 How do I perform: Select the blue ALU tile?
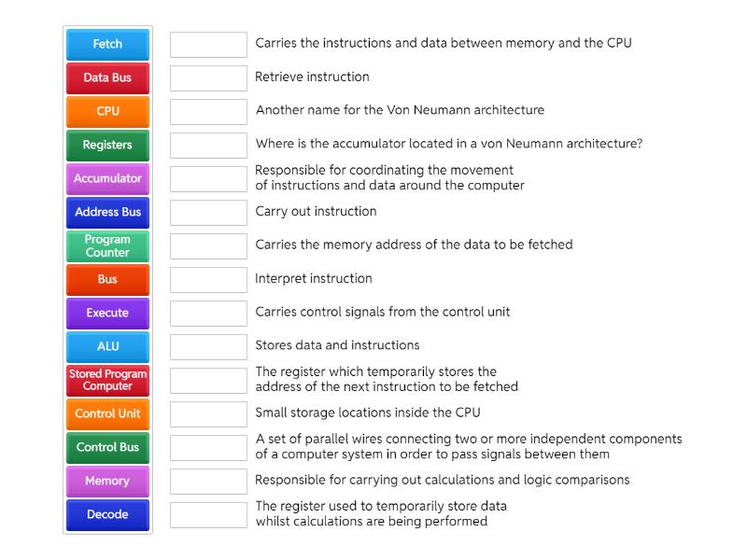(107, 347)
